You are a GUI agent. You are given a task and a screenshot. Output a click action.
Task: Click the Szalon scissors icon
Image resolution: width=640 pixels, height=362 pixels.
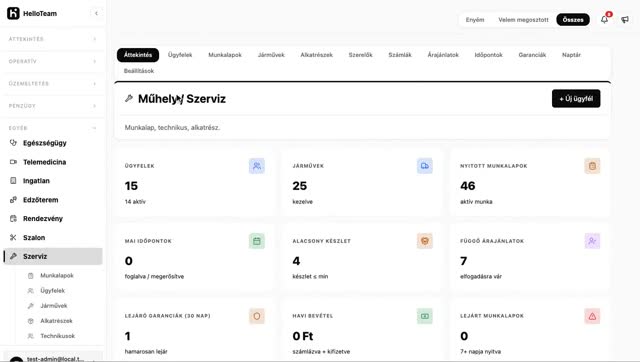coord(13,238)
